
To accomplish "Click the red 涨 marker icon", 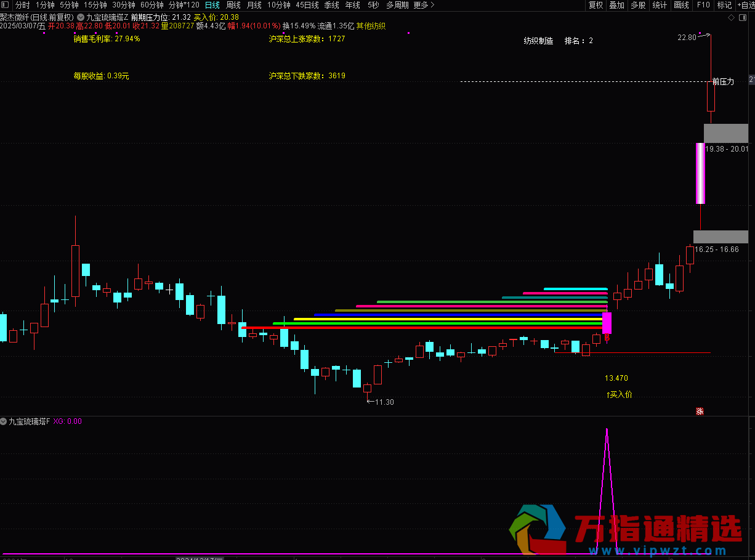I will (x=700, y=412).
